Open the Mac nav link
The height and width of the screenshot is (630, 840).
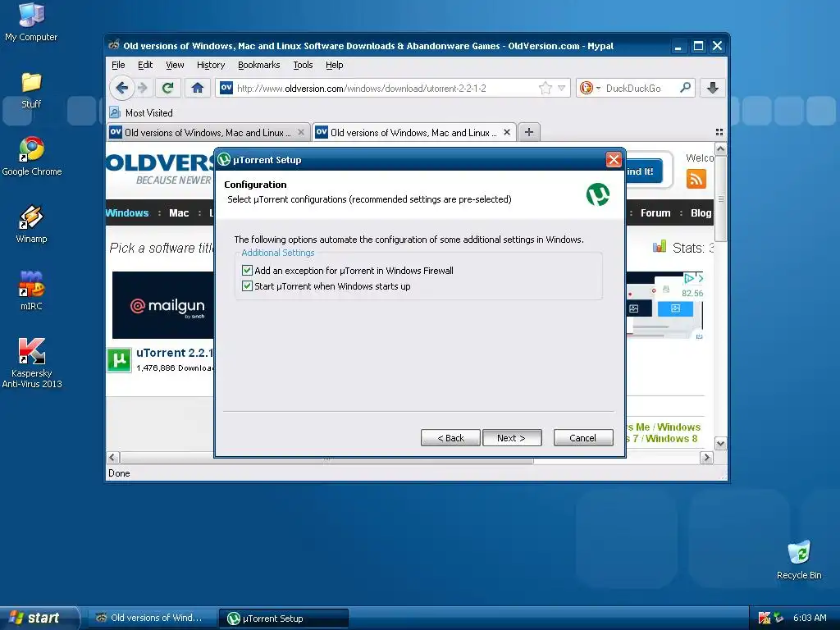[179, 212]
